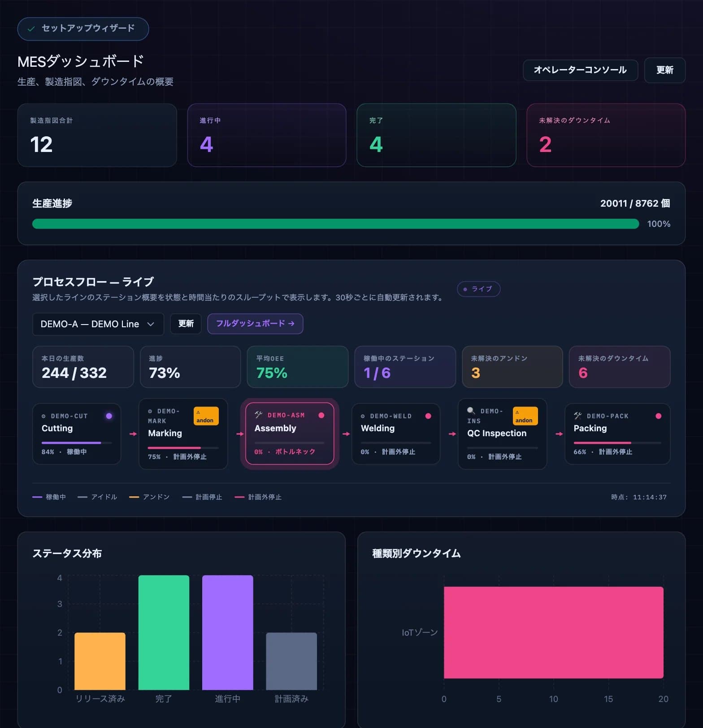The width and height of the screenshot is (703, 728).
Task: Click the red status dot on DEMO-WELD
Action: click(428, 416)
